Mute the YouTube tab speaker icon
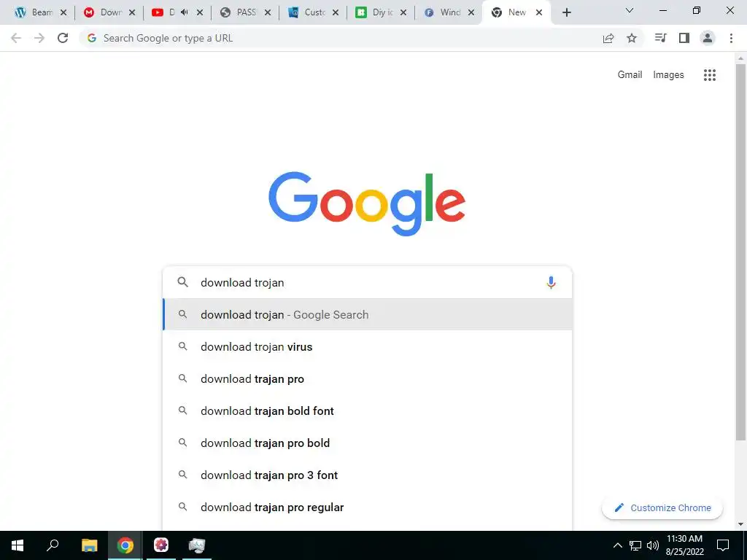This screenshot has width=747, height=560. (x=185, y=12)
